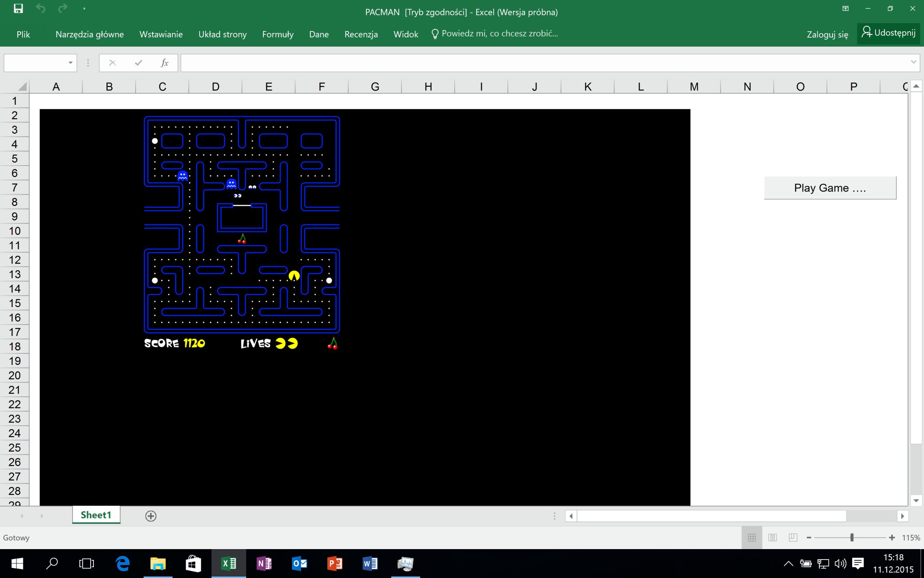This screenshot has height=578, width=924.
Task: Switch to Page Layout view icon
Action: [772, 537]
